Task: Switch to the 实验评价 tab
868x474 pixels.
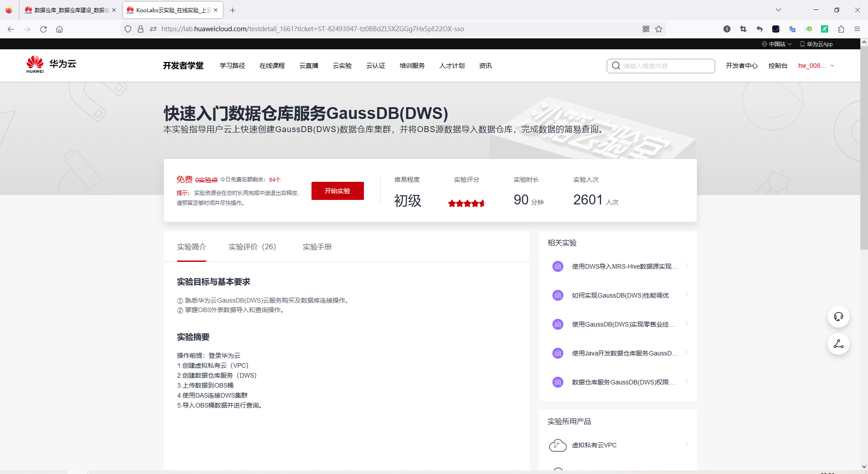Action: pyautogui.click(x=252, y=246)
